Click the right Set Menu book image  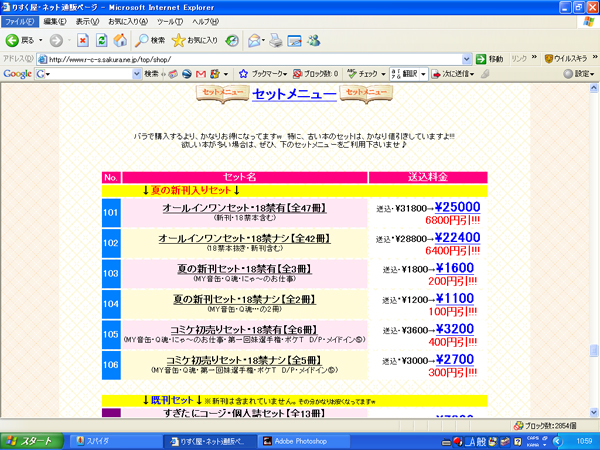[366, 94]
